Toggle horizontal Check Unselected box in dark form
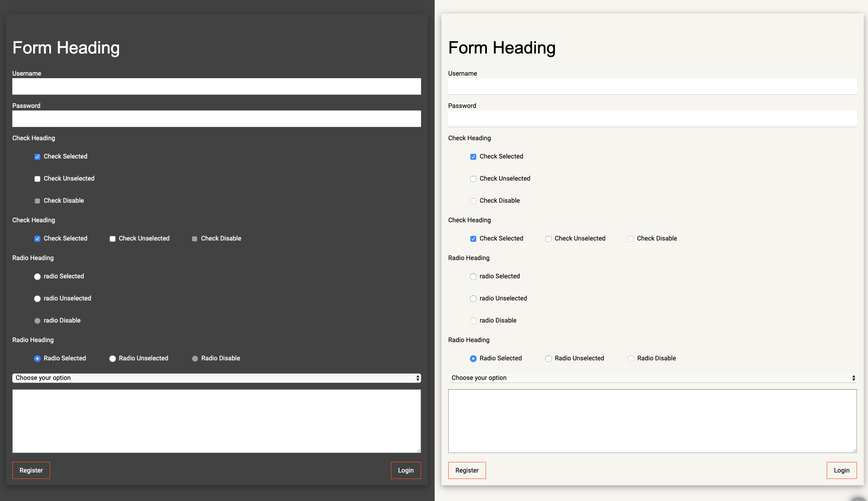868x501 pixels. (x=113, y=239)
